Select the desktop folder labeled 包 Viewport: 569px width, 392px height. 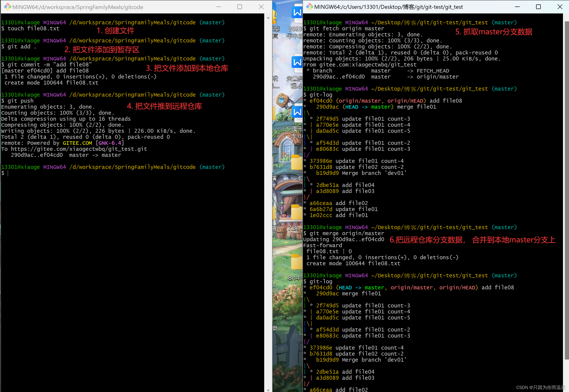297,163
